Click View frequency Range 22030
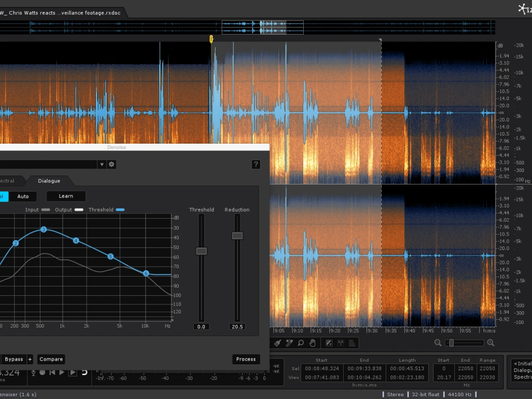The height and width of the screenshot is (399, 532). coord(487,377)
